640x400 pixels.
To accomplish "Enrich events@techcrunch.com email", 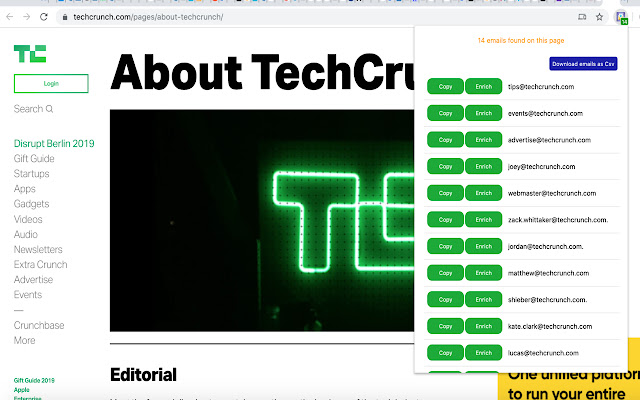I will [484, 113].
